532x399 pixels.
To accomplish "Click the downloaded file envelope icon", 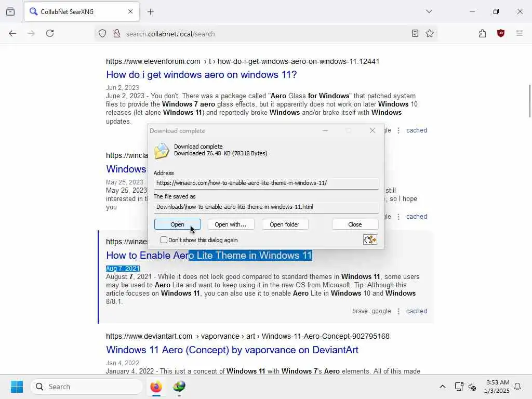I will click(162, 151).
